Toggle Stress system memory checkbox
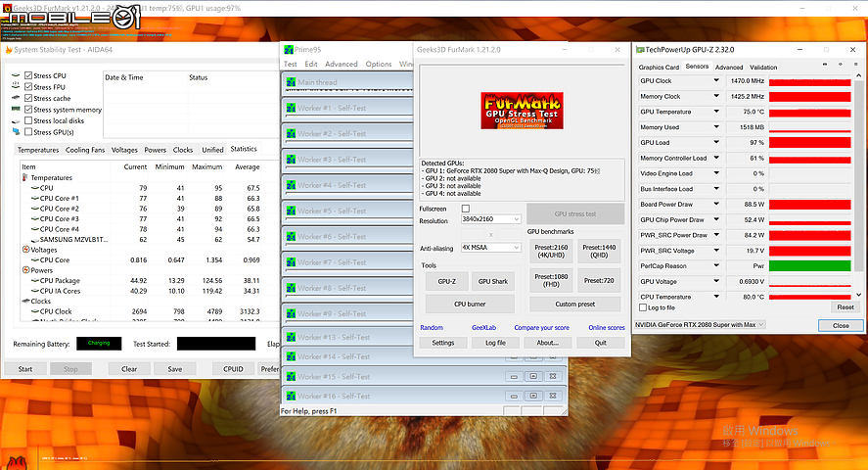Screen dimensions: 868x470 (28, 110)
